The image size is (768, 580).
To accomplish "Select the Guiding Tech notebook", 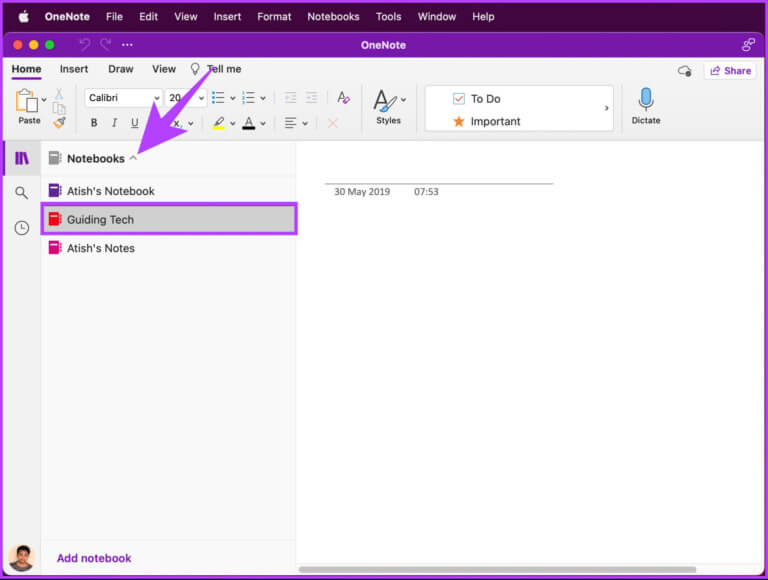I will (169, 219).
